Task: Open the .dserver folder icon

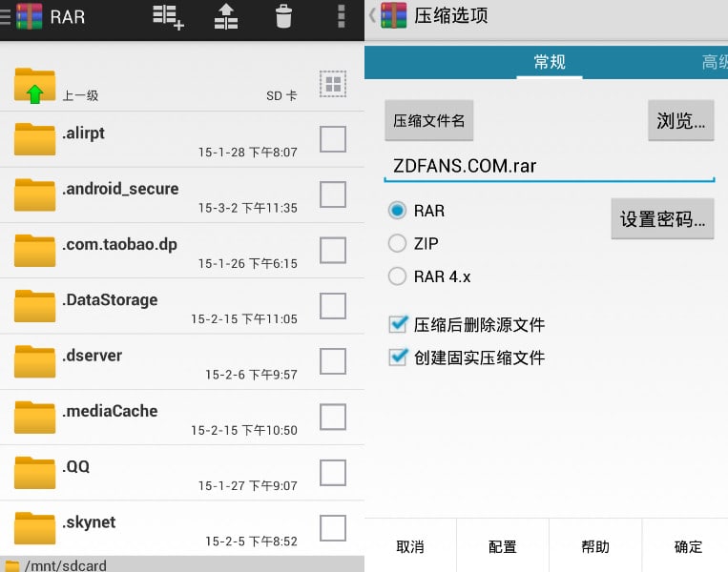Action: (34, 361)
